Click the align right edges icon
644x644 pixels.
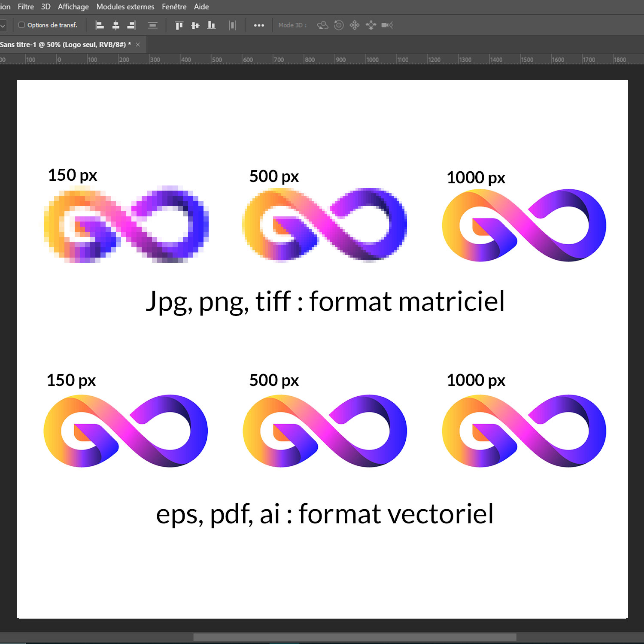(x=131, y=25)
